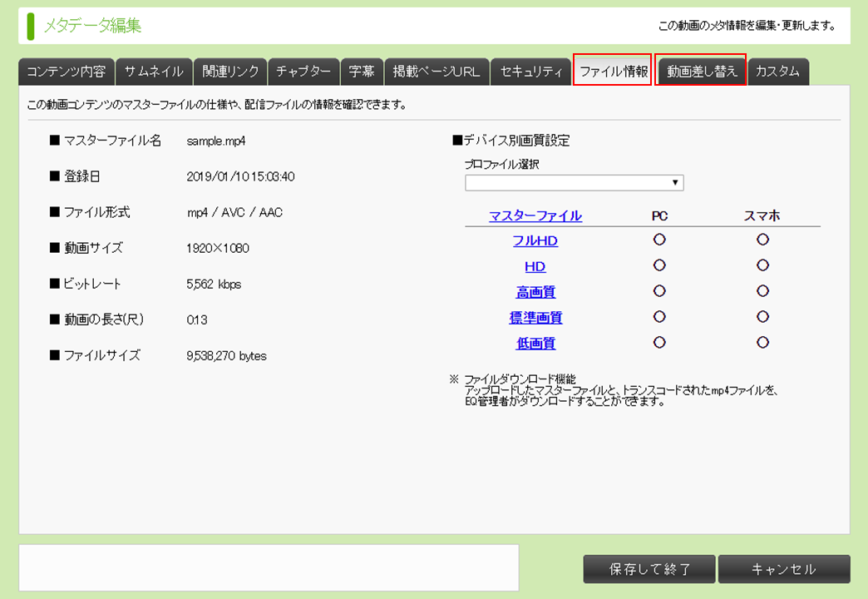This screenshot has width=868, height=599.
Task: Pick the PC circle for 標準画質
Action: coord(659,316)
